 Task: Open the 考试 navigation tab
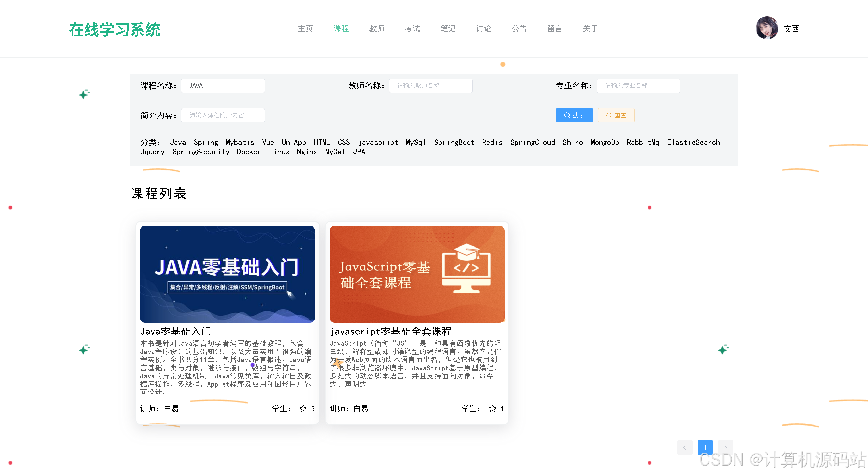click(412, 28)
